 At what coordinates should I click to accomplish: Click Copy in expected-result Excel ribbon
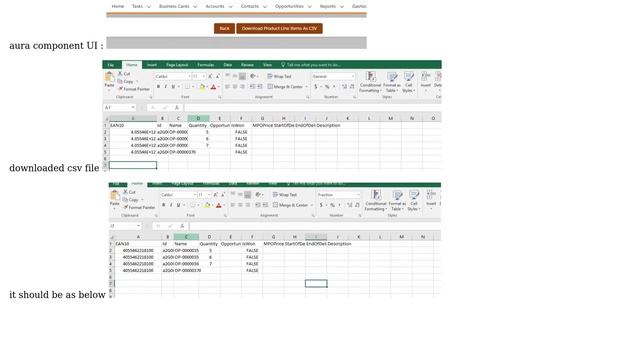[131, 200]
